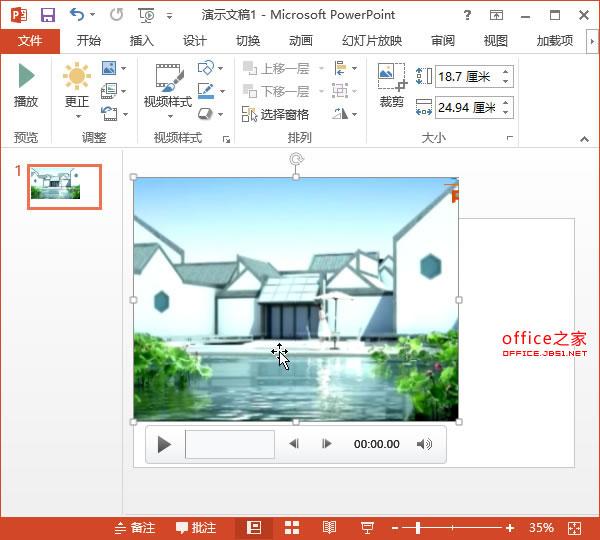Viewport: 600px width, 540px height.
Task: Select slide 1 thumbnail
Action: (x=65, y=187)
